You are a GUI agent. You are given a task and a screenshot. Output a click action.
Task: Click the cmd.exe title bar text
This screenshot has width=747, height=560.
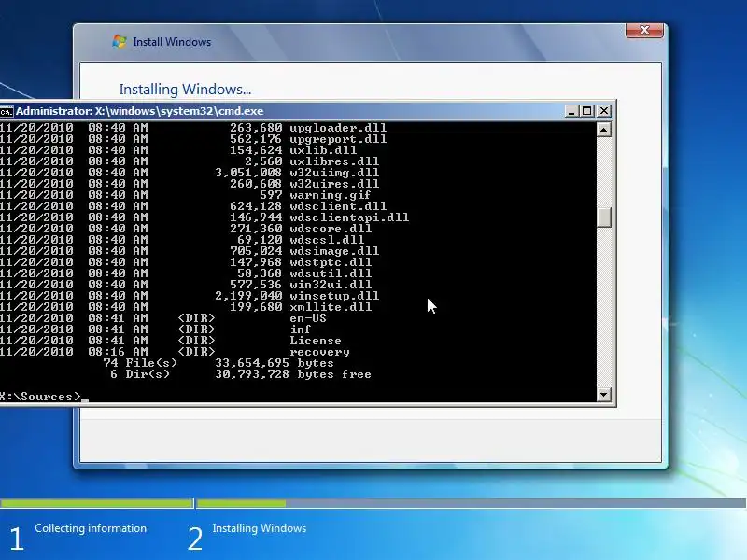[x=139, y=111]
